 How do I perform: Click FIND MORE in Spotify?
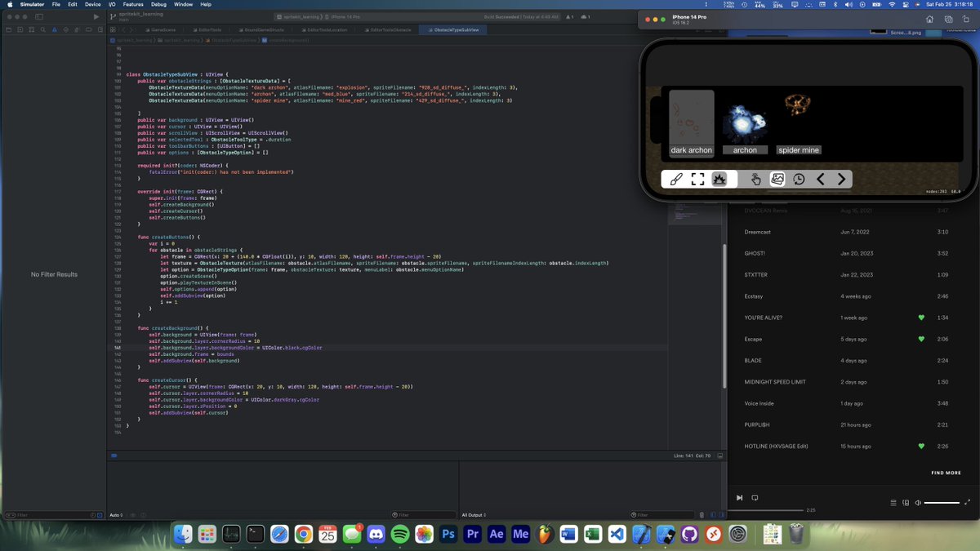coord(946,473)
